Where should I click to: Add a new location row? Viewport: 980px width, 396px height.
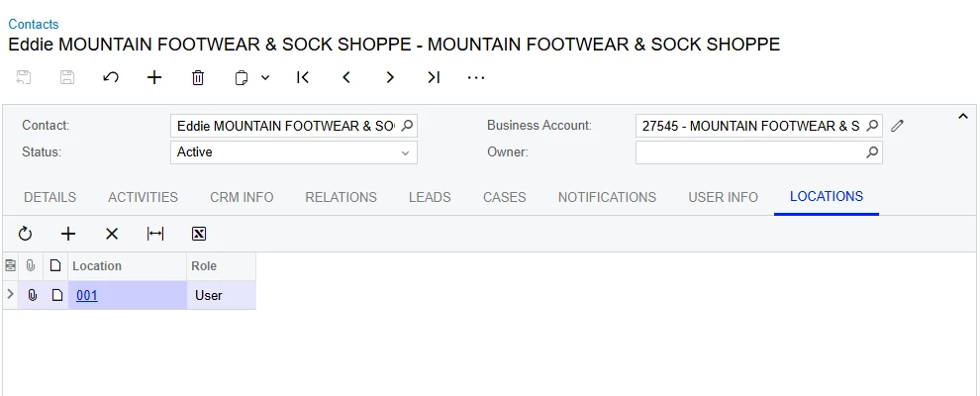(x=68, y=234)
